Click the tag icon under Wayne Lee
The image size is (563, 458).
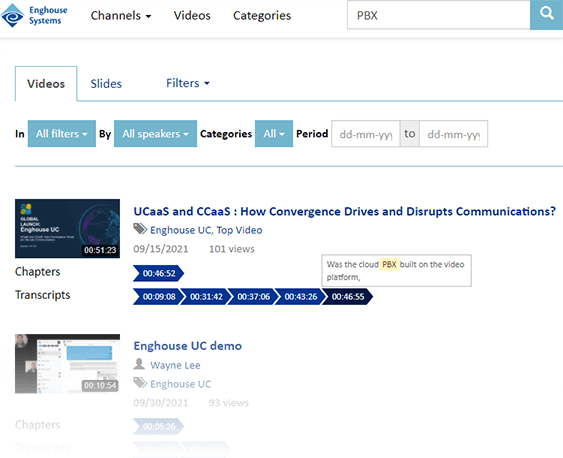pyautogui.click(x=140, y=383)
